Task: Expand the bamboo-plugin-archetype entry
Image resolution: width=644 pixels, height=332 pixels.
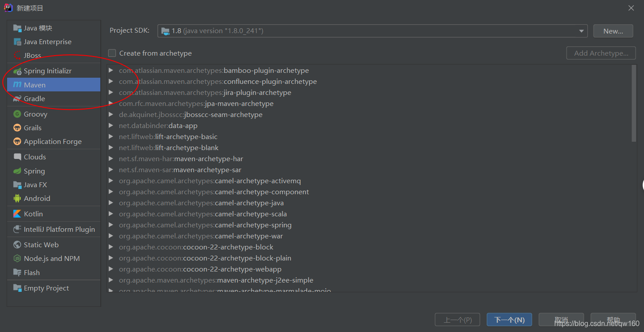Action: coord(111,71)
